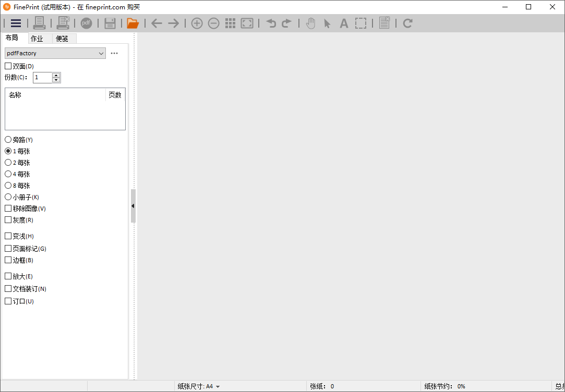Open the pdfFactory printer dropdown
The width and height of the screenshot is (565, 392).
coord(55,53)
